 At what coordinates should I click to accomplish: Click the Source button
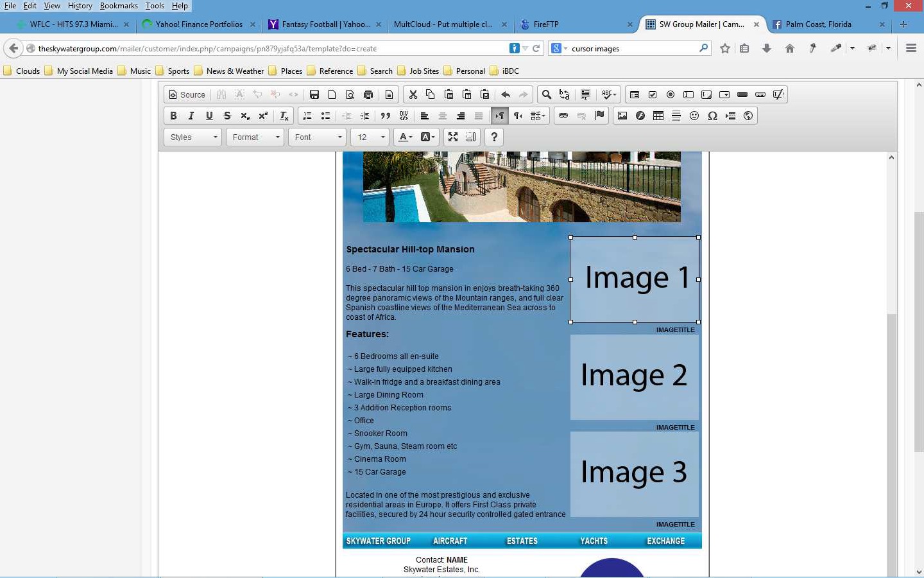point(187,94)
